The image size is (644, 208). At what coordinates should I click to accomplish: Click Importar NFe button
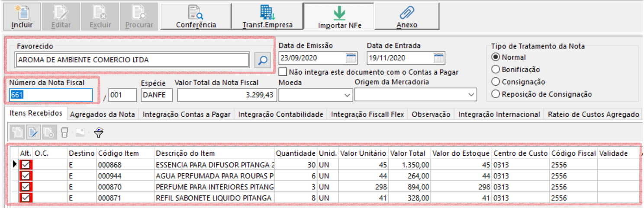click(339, 16)
